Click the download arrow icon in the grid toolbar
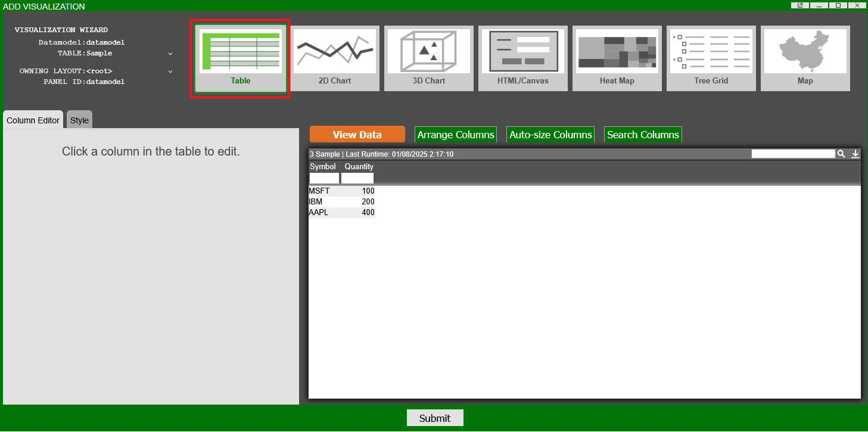This screenshot has height=432, width=868. click(x=855, y=154)
